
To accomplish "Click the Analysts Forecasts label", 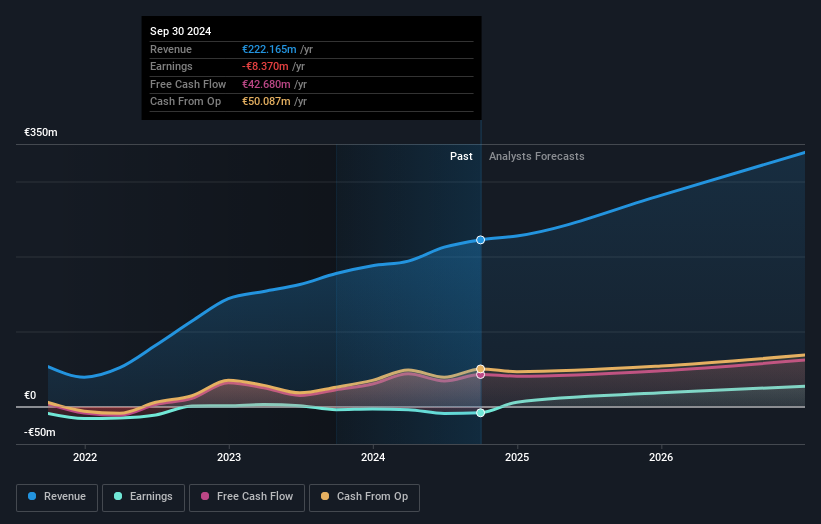I will click(537, 156).
